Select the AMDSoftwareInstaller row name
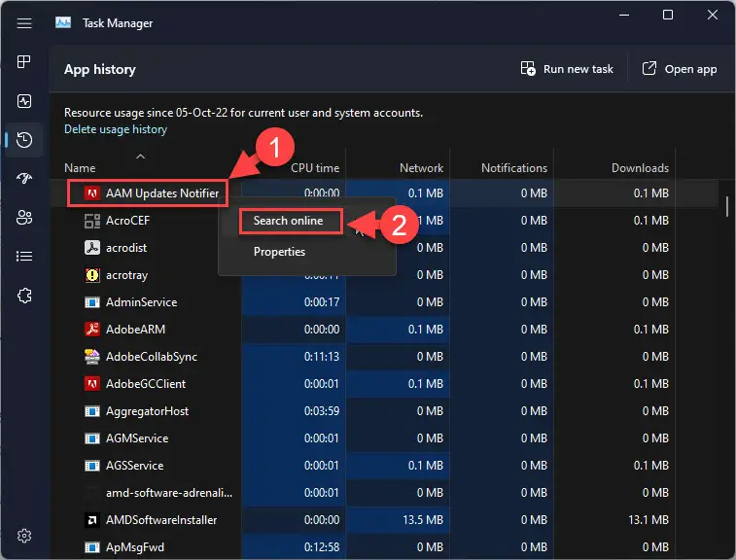This screenshot has height=560, width=736. click(161, 520)
